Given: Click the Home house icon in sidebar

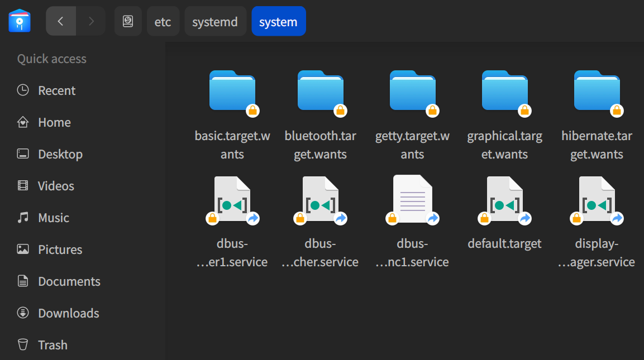Looking at the screenshot, I should [23, 122].
